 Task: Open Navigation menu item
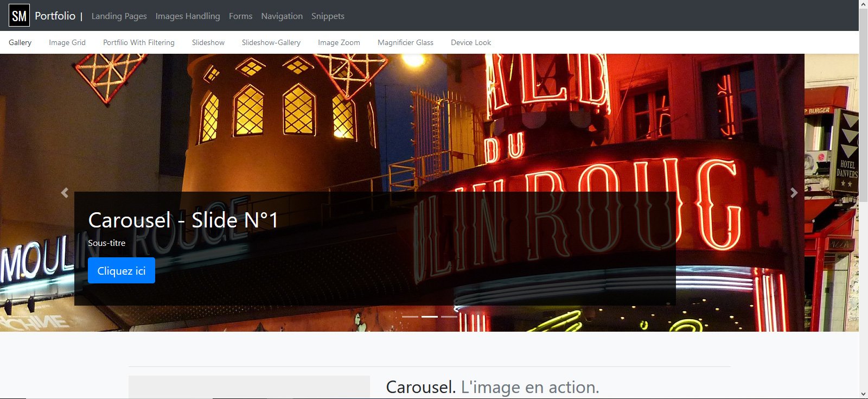(x=282, y=16)
